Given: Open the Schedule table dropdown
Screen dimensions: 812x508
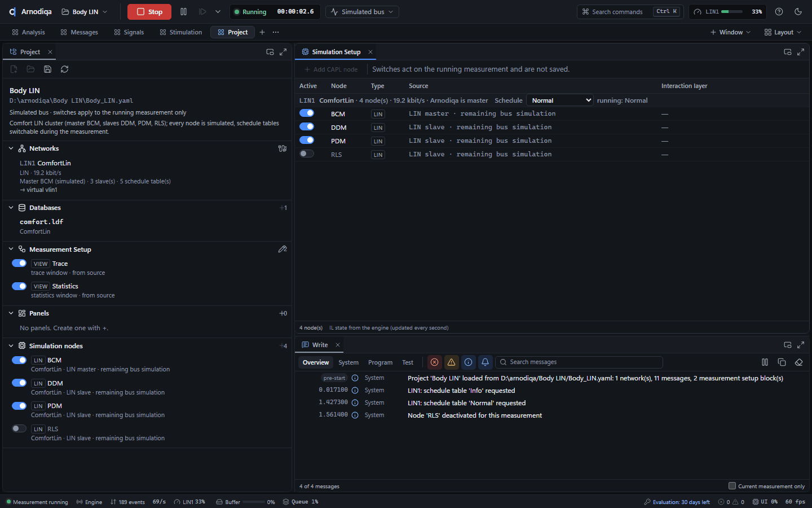Looking at the screenshot, I should click(x=560, y=100).
